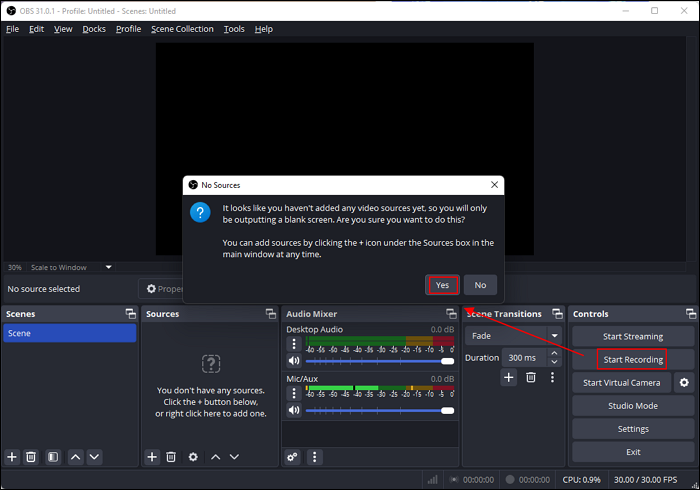
Task: Add a new source with plus icon
Action: tap(152, 457)
